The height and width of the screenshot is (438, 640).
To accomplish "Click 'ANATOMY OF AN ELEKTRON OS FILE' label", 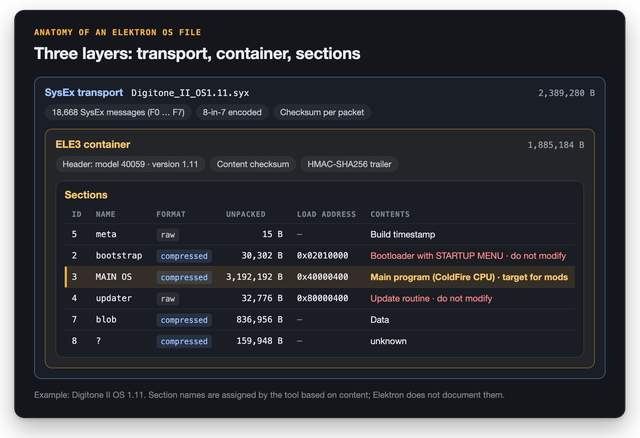I will [x=118, y=32].
